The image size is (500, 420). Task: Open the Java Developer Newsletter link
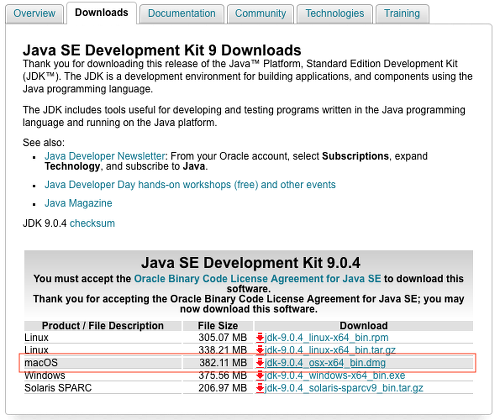pos(105,156)
